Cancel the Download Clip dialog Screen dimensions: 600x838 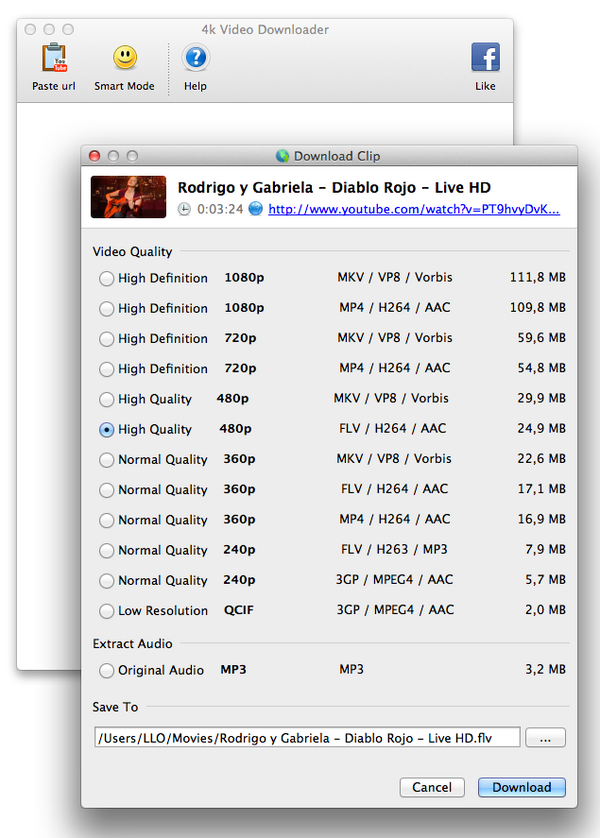tap(432, 787)
